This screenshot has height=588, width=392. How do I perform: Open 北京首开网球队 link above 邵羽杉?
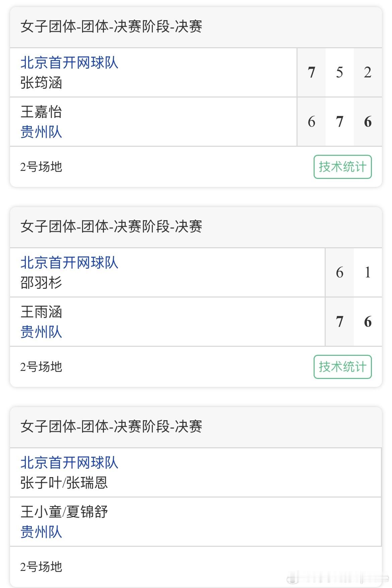[x=69, y=263]
